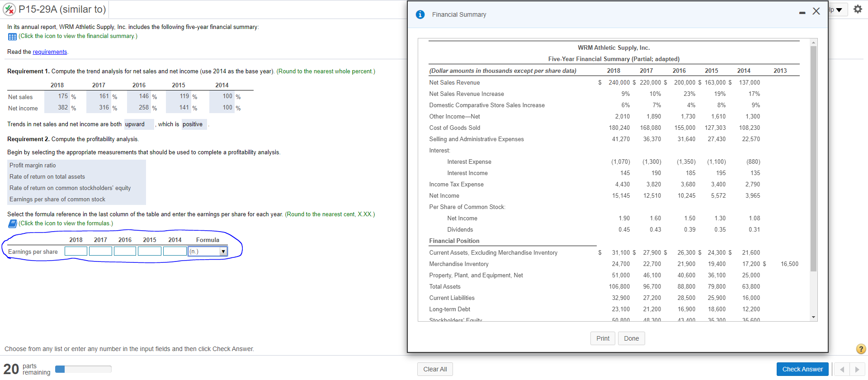
Task: Click the scrollbar down arrow in dialog
Action: pos(813,317)
